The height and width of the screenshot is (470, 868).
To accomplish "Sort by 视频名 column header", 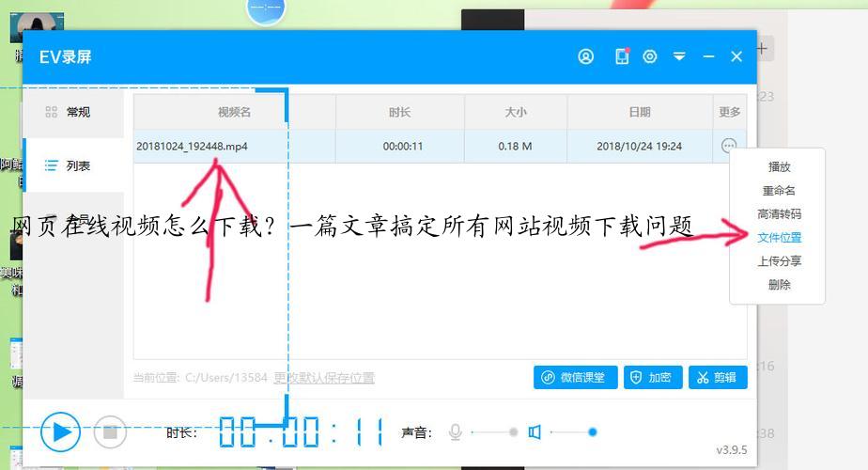I will 234,112.
